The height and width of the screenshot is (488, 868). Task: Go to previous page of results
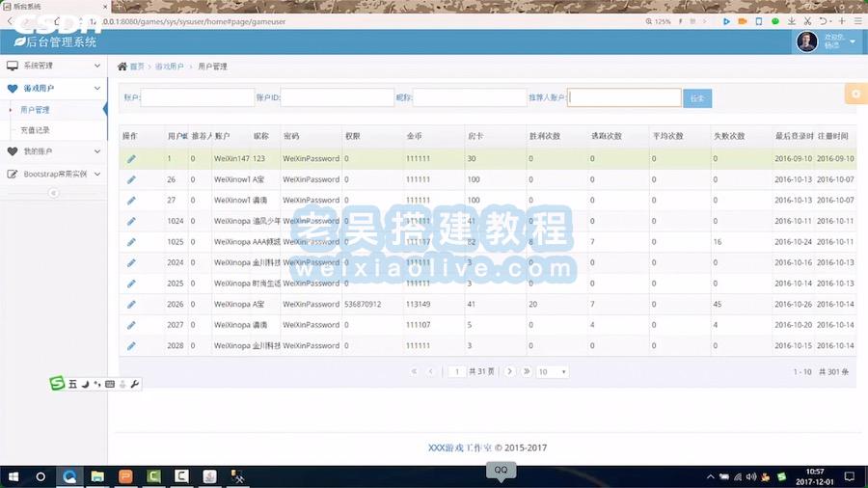430,372
